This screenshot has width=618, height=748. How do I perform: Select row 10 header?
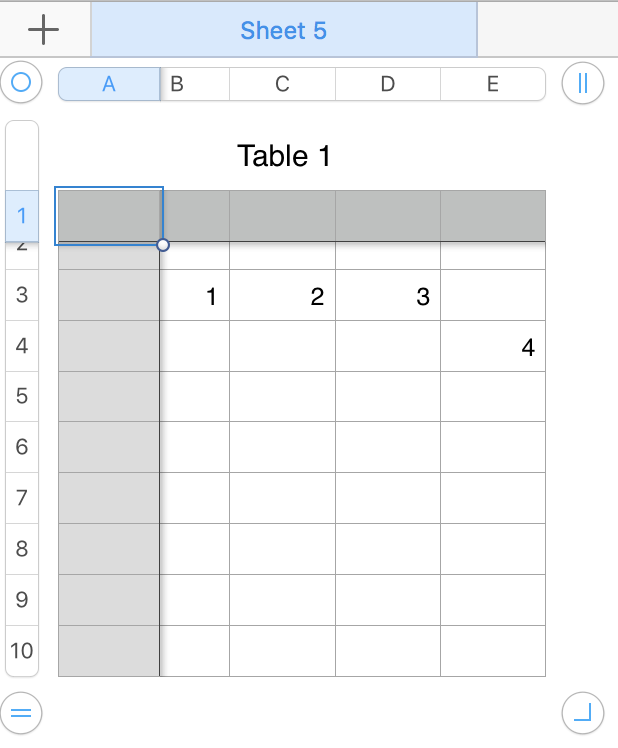point(22,651)
